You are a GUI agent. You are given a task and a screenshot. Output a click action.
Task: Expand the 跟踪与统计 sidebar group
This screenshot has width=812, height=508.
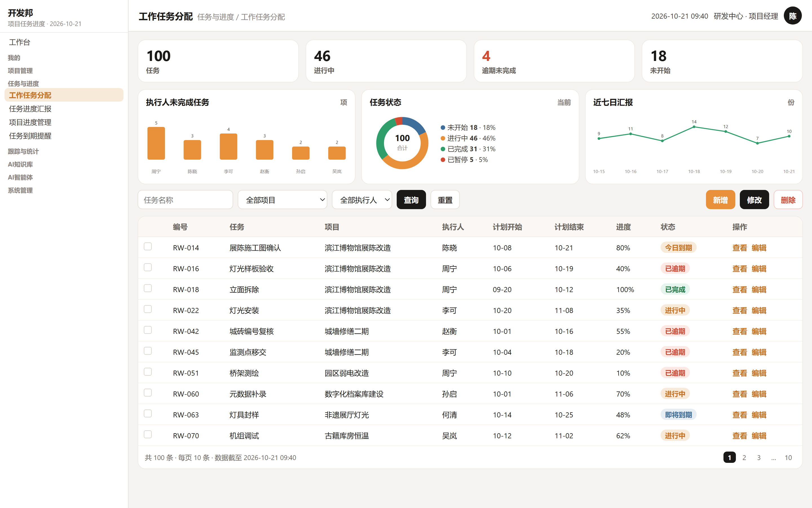pos(23,152)
